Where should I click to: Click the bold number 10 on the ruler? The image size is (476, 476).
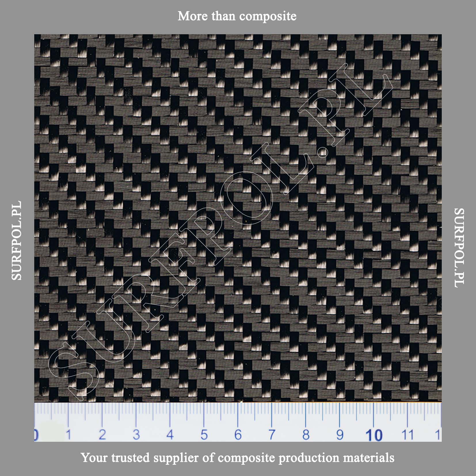pyautogui.click(x=374, y=435)
